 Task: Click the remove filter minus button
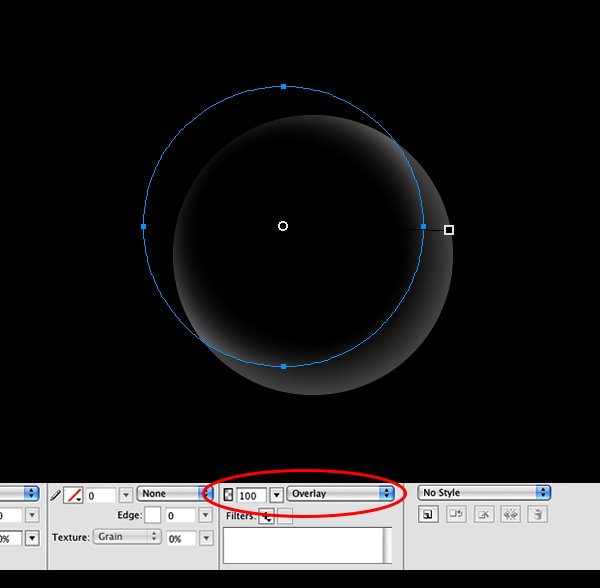[x=285, y=516]
